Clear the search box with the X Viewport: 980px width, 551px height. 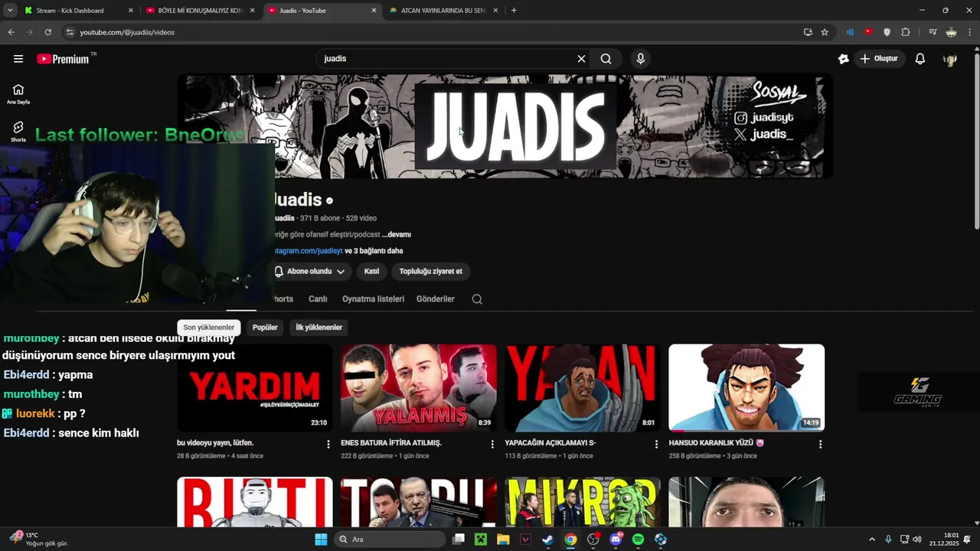tap(581, 59)
